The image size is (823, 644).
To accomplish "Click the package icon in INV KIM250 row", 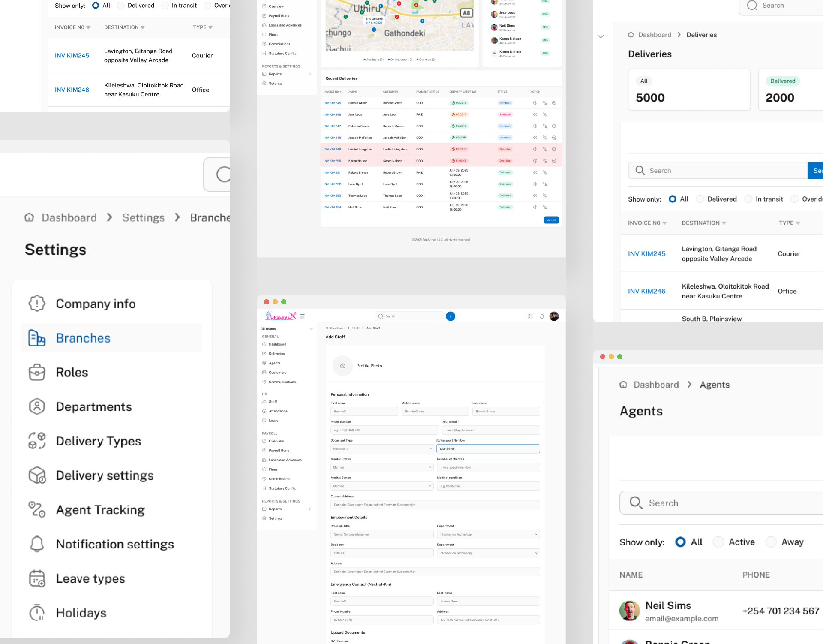I will click(x=554, y=161).
